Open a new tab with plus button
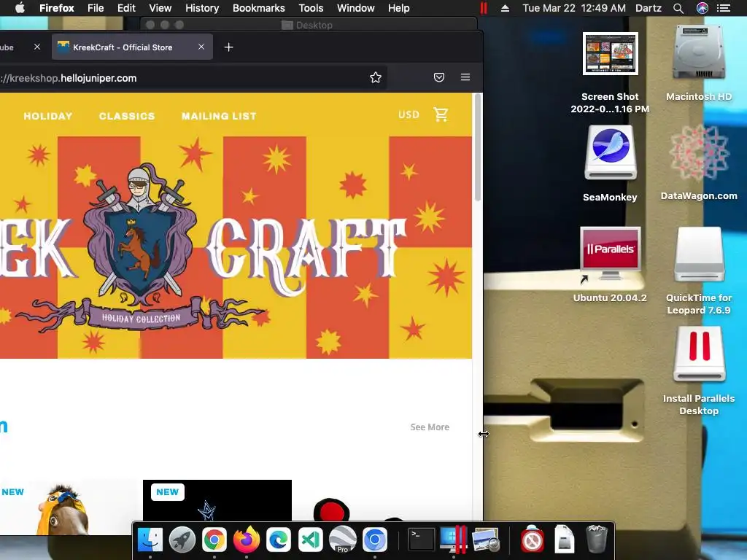The height and width of the screenshot is (560, 747). [x=228, y=47]
